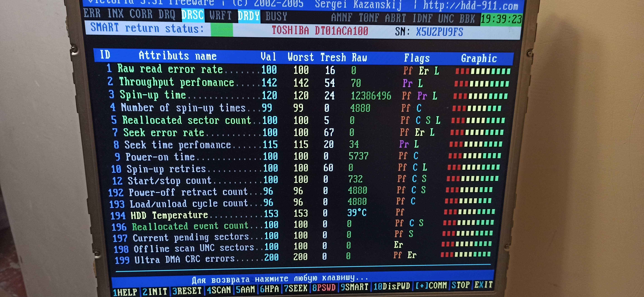Click the Raw read error rate graphic bar
644x297 pixels.
[x=483, y=71]
